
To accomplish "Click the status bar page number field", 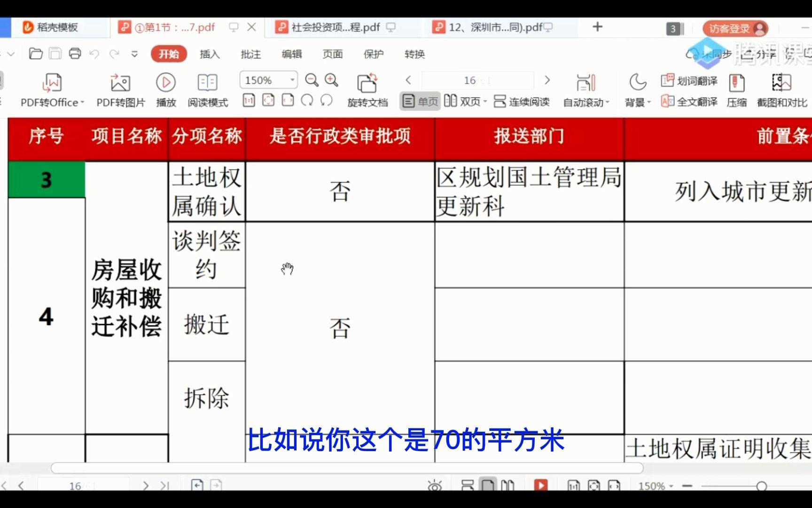I will 83,485.
